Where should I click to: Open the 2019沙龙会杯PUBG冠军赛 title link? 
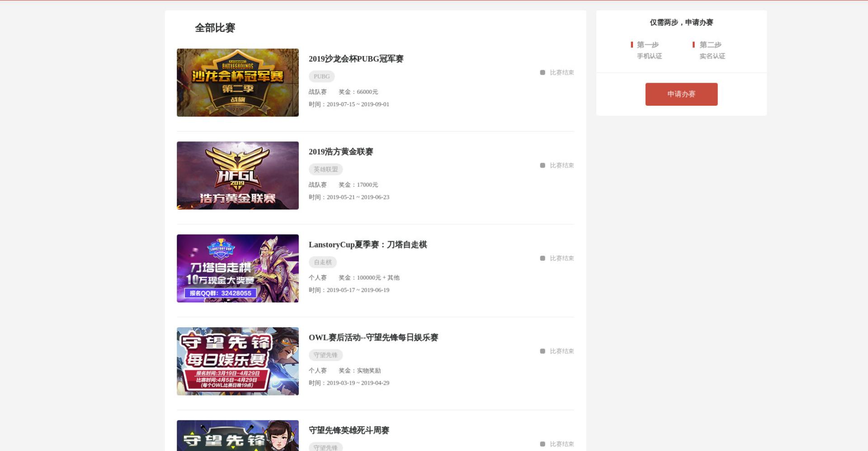point(356,59)
